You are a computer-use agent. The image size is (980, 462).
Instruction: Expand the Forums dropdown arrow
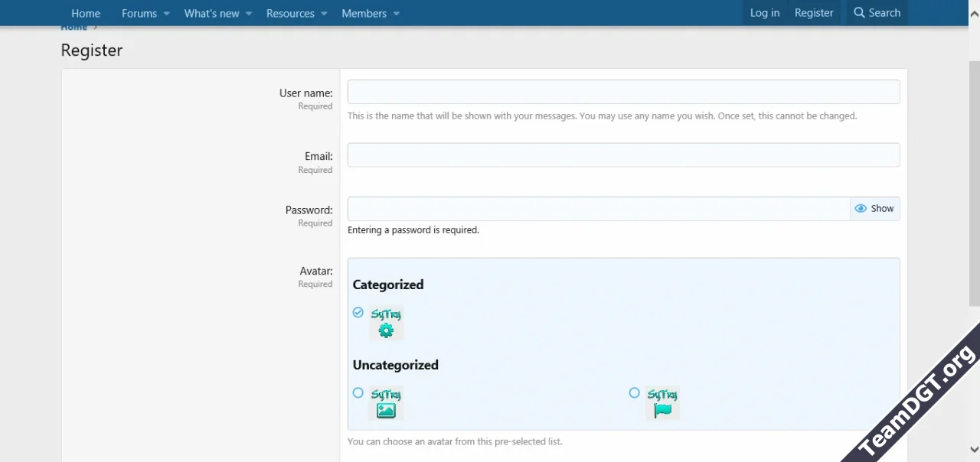click(x=166, y=14)
